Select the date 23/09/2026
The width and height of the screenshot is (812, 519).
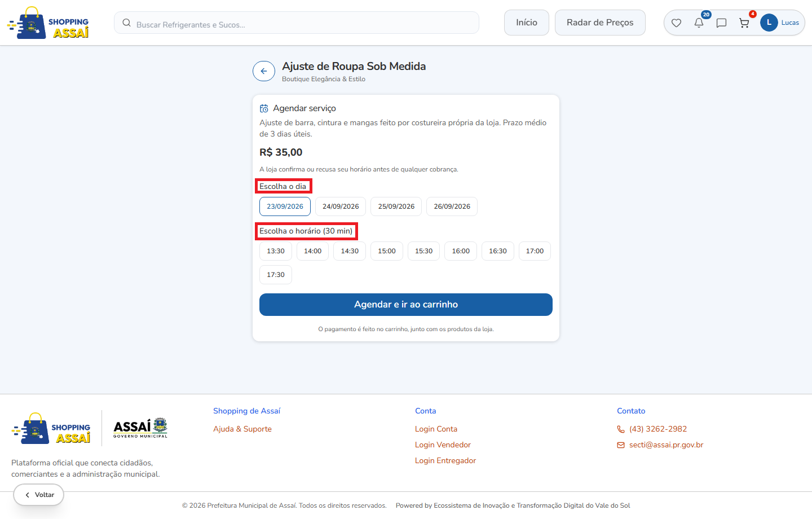click(x=285, y=206)
